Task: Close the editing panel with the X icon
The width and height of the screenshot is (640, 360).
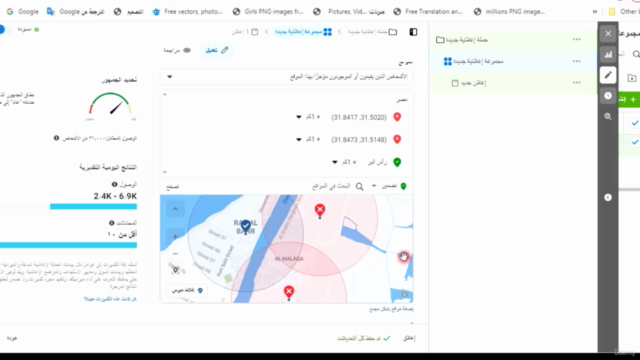Action: click(608, 33)
